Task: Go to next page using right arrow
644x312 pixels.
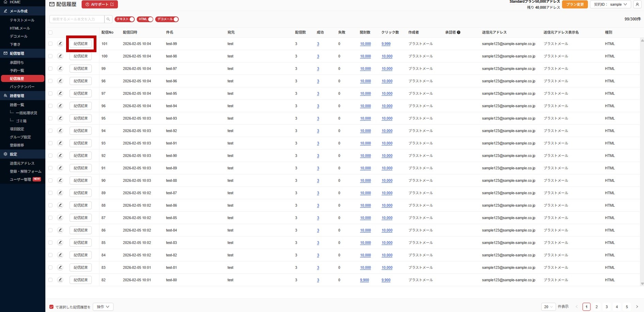Action: click(x=637, y=307)
